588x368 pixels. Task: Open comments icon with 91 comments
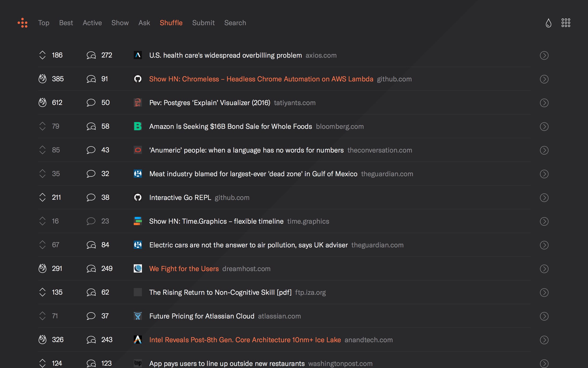tap(91, 79)
